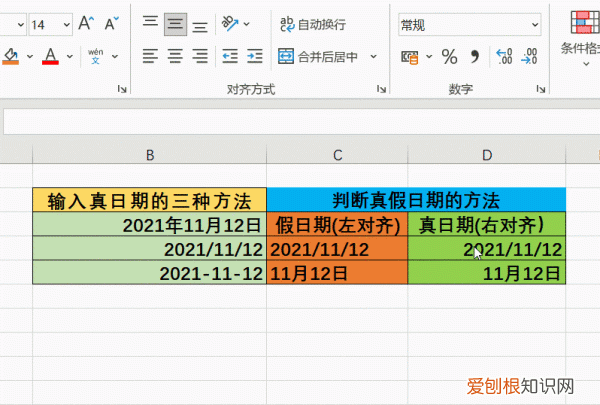The height and width of the screenshot is (405, 600).
Task: Toggle middle vertical alignment
Action: [x=175, y=24]
